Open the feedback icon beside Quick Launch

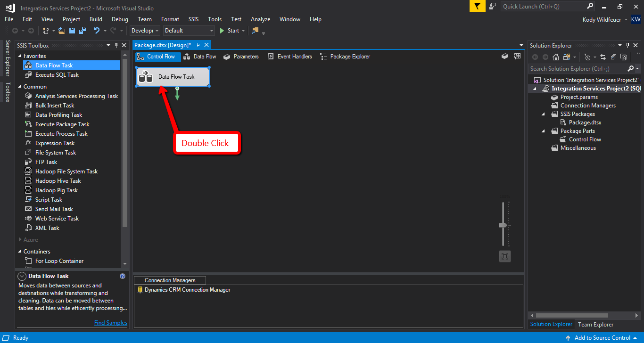click(x=493, y=6)
